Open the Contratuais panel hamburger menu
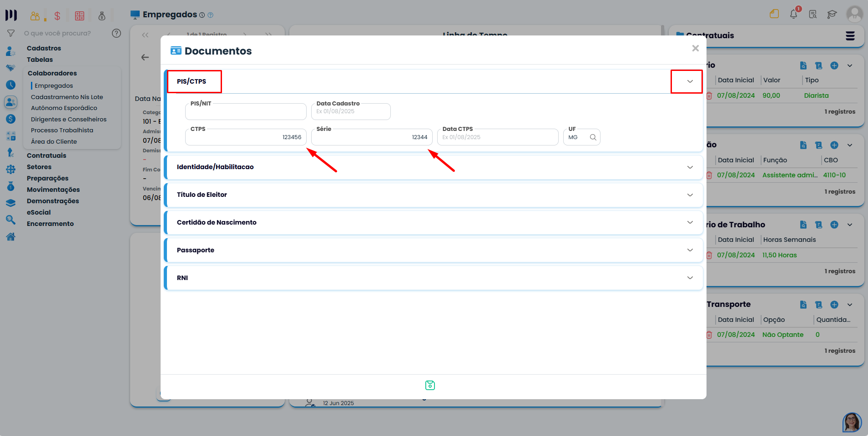 tap(850, 36)
